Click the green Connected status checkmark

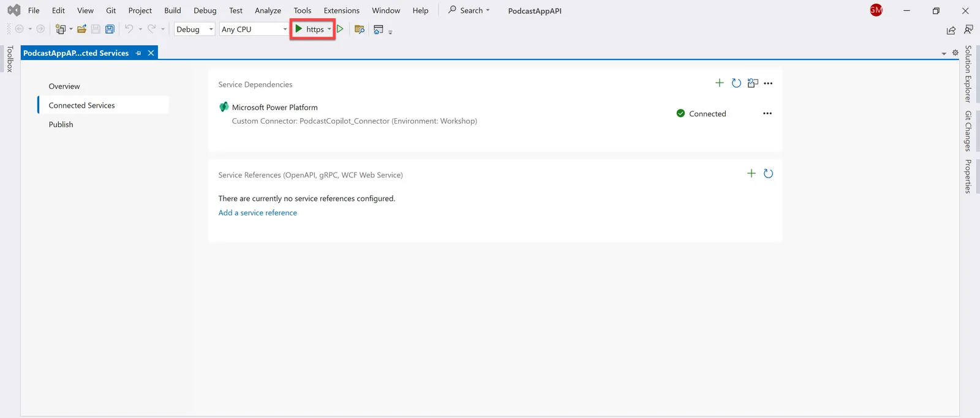(x=680, y=113)
